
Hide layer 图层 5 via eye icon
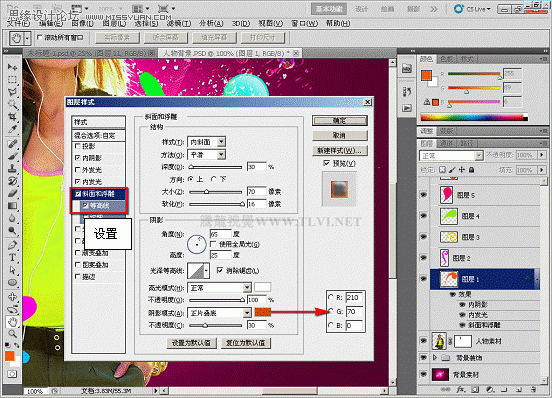424,195
